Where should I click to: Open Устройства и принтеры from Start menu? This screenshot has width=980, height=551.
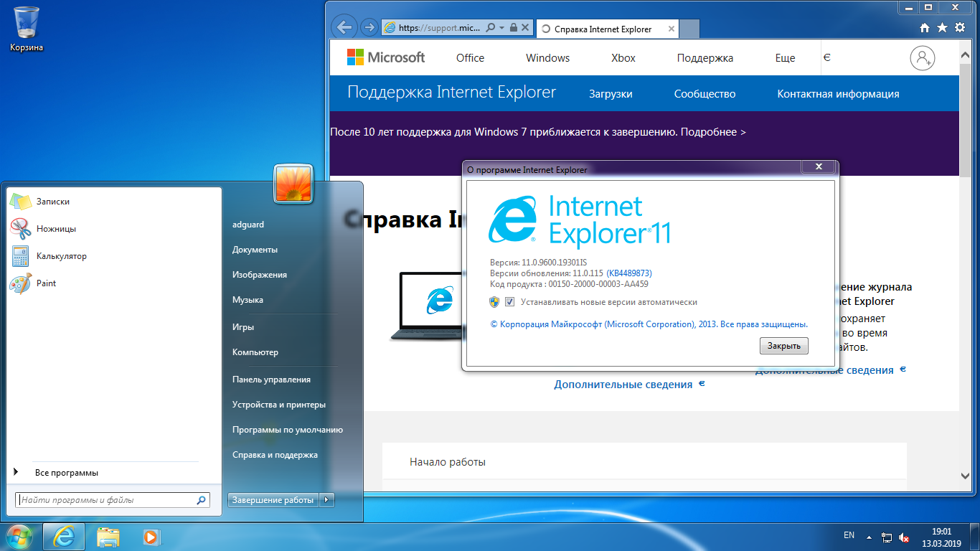click(279, 405)
